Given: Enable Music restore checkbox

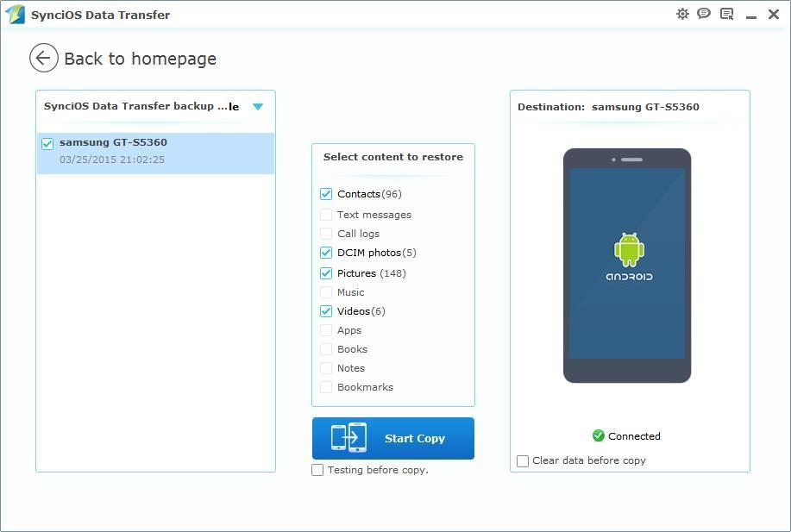Looking at the screenshot, I should point(326,292).
